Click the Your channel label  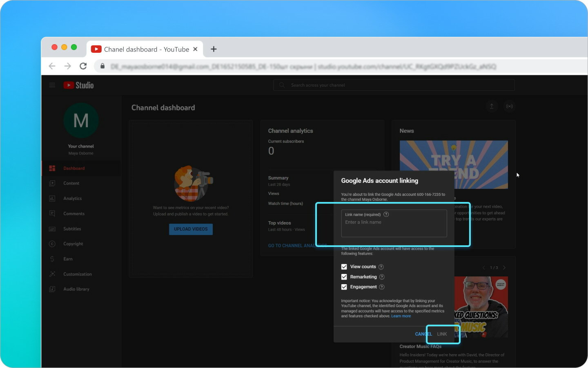pyautogui.click(x=81, y=146)
